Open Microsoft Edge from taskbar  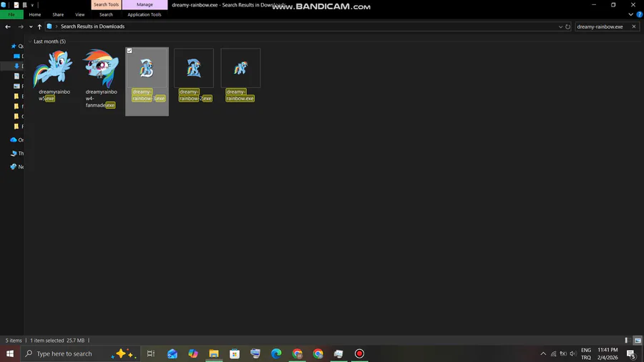coord(276,353)
